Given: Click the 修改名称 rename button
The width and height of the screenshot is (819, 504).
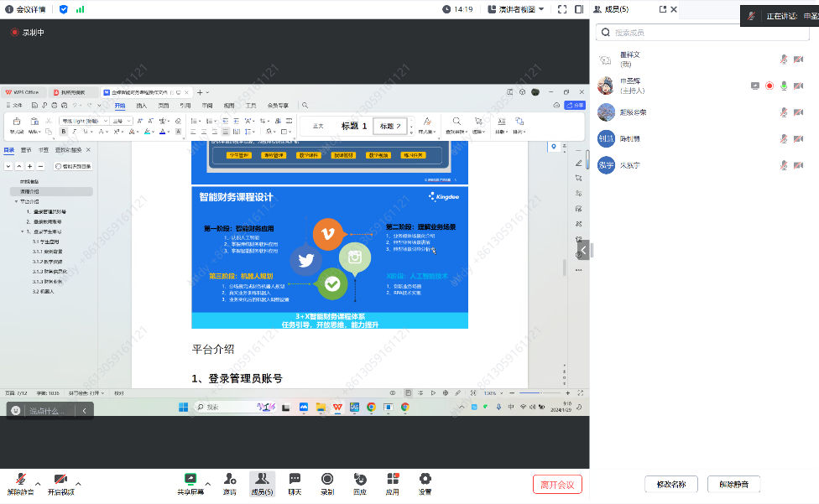Looking at the screenshot, I should [x=670, y=484].
